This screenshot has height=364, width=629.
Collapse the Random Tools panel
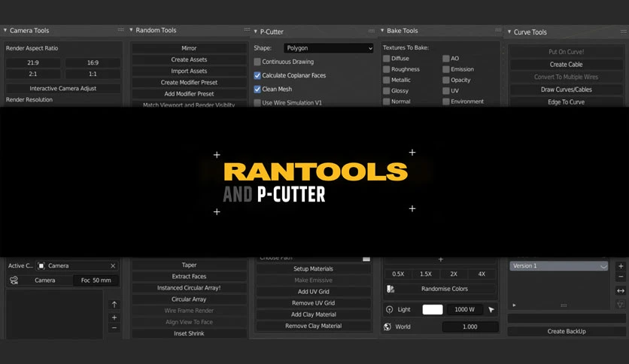131,29
